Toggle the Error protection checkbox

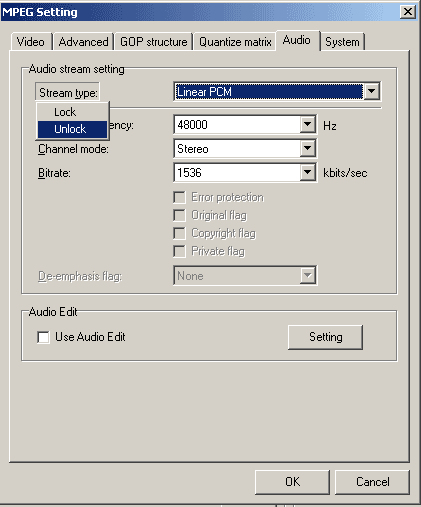click(179, 197)
